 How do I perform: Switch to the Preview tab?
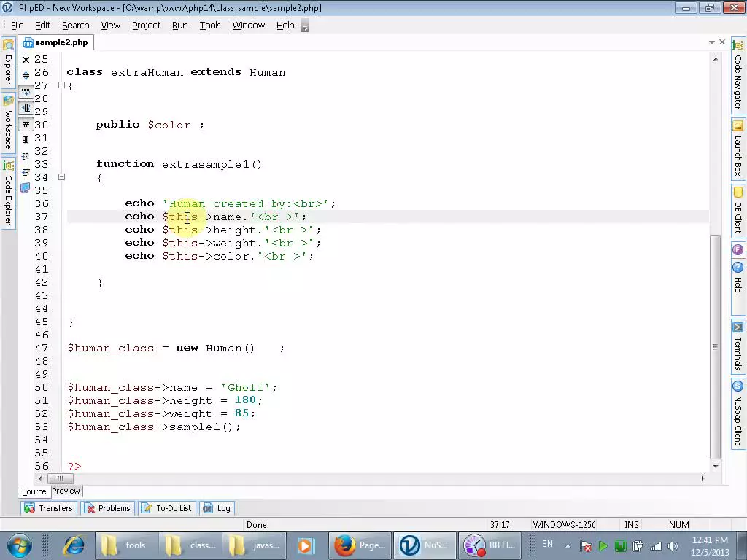[66, 491]
